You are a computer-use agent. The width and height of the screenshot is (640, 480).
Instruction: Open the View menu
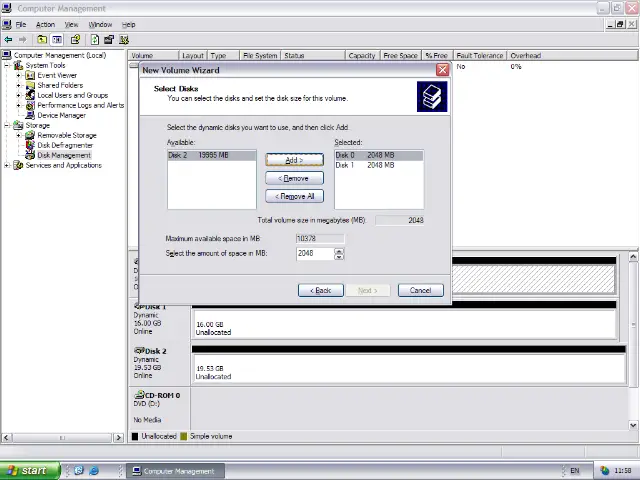71,24
